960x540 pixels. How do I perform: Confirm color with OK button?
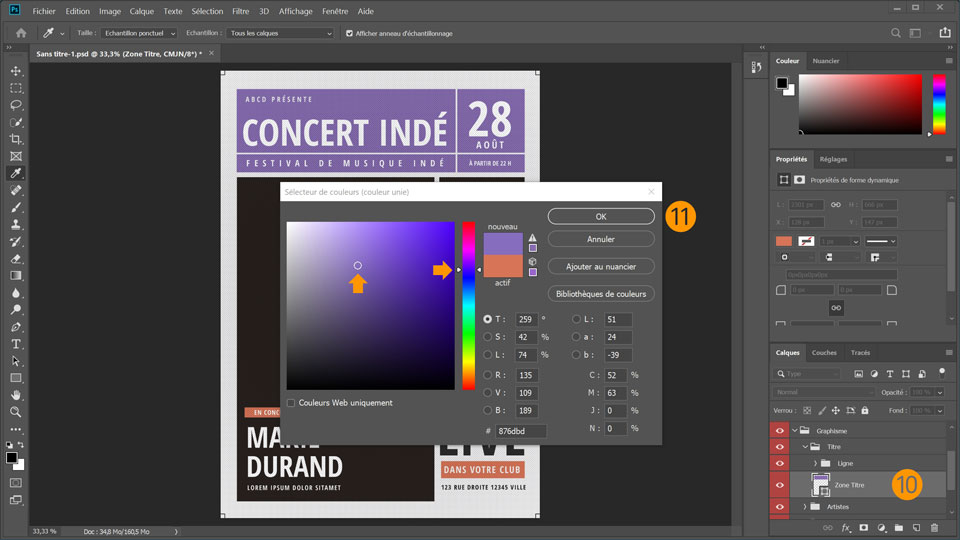point(601,217)
